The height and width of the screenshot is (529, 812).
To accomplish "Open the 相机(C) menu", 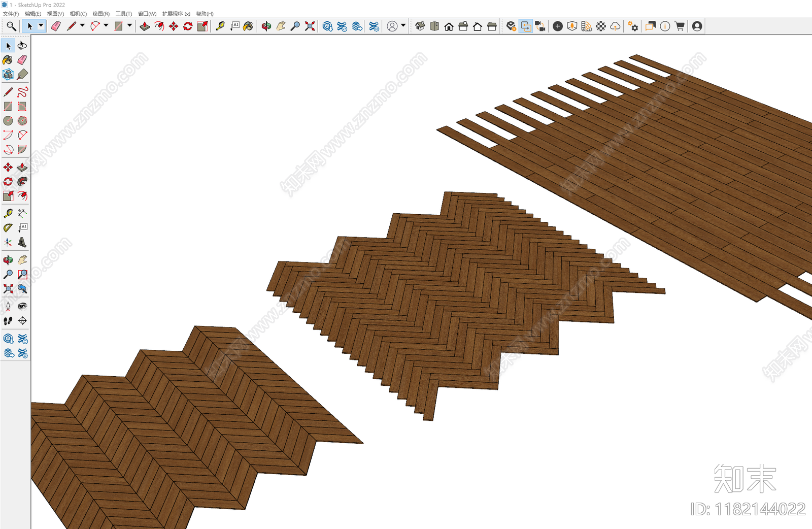I will [78, 14].
